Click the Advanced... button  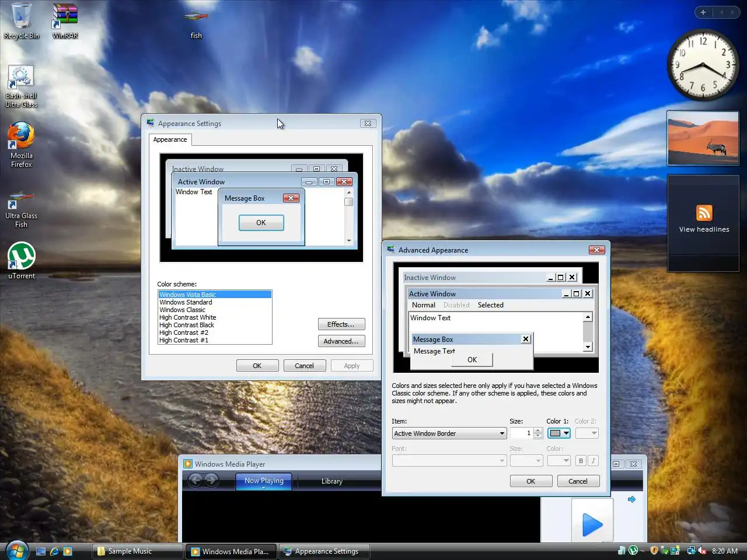tap(341, 341)
